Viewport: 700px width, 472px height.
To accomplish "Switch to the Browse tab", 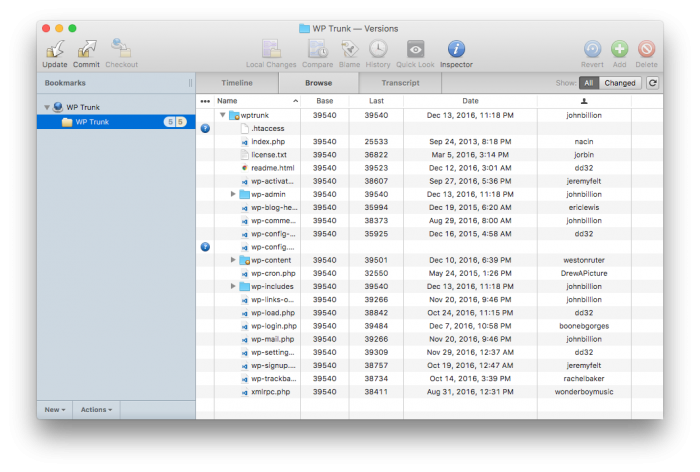I will [319, 83].
